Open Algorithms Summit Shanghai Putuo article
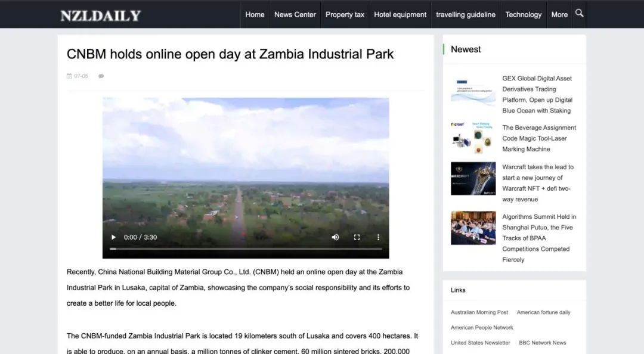Screen dimensions: 644x354 coord(539,238)
